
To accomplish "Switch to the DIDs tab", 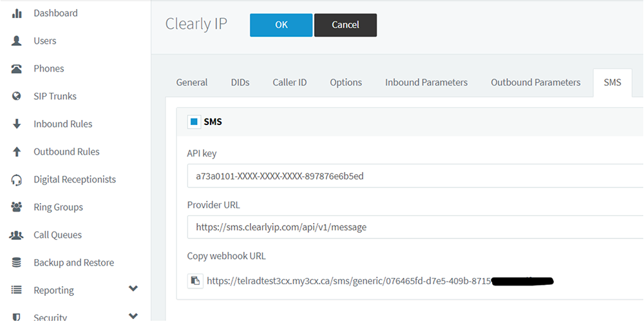I will [x=240, y=83].
